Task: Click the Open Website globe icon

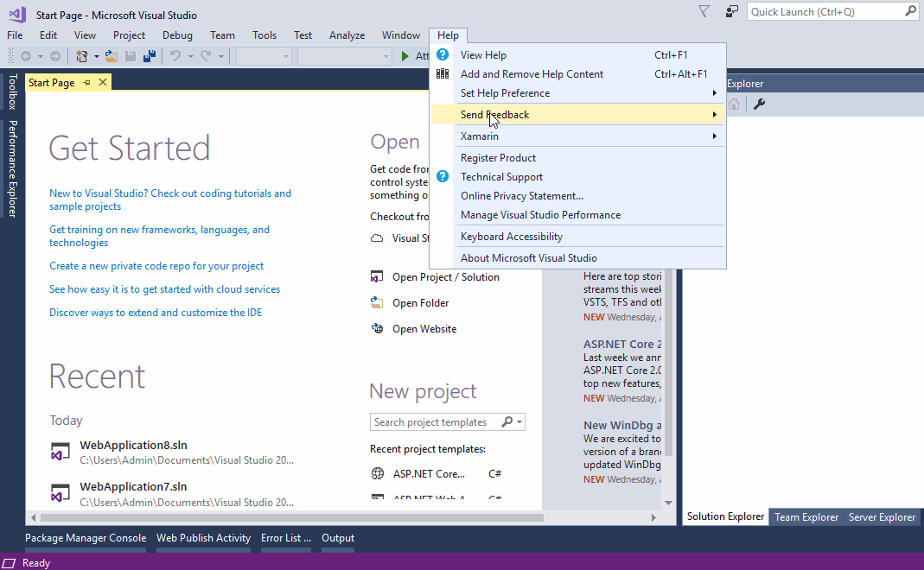Action: point(377,328)
